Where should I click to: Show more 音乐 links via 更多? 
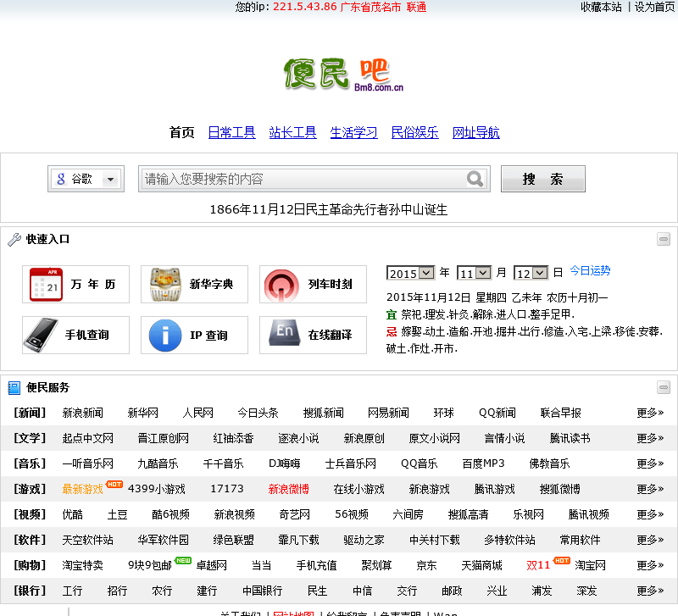[650, 463]
